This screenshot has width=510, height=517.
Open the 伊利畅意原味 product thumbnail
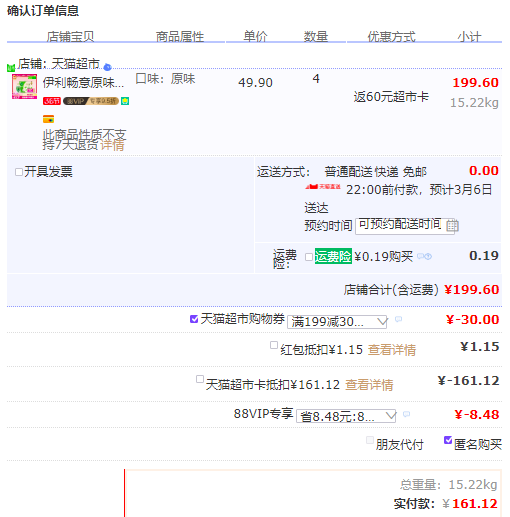tap(24, 86)
